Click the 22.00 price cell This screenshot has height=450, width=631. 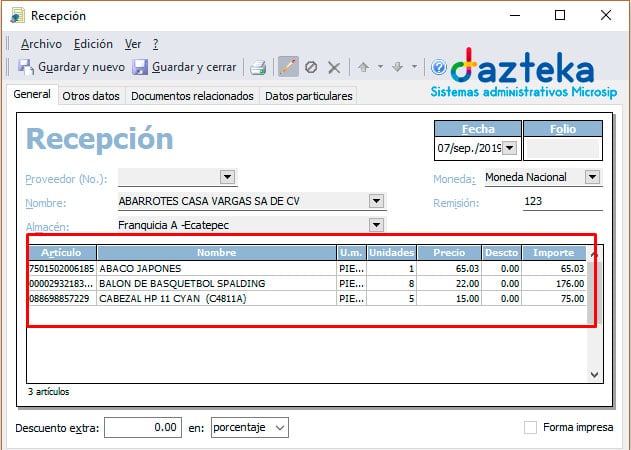click(449, 283)
